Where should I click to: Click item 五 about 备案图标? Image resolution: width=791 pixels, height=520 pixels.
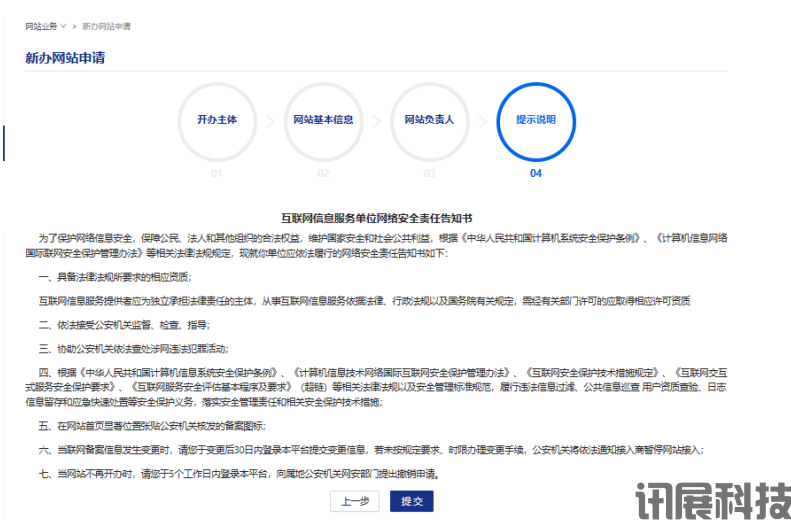click(152, 426)
